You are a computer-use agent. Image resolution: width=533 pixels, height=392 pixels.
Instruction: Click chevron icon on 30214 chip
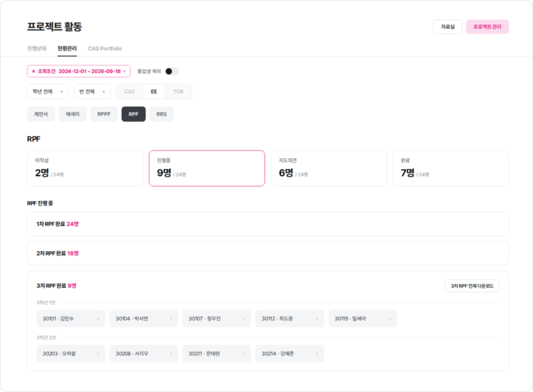coord(318,354)
